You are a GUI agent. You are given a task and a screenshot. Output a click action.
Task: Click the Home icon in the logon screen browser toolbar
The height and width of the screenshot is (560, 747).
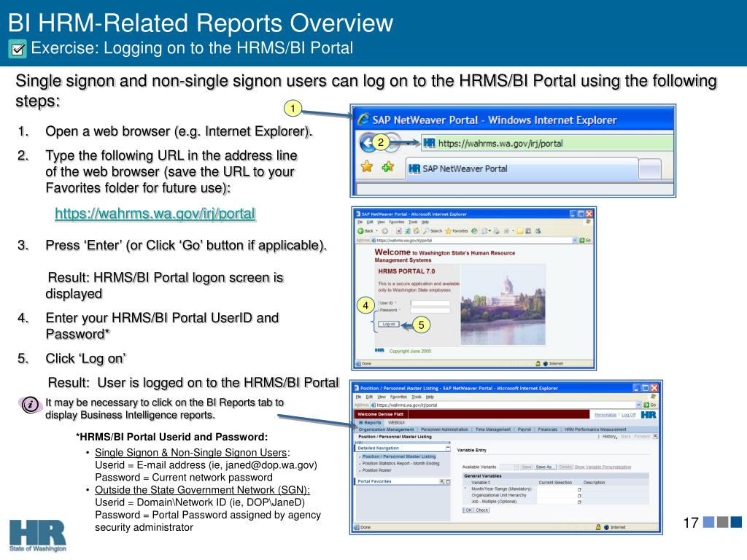(x=417, y=231)
